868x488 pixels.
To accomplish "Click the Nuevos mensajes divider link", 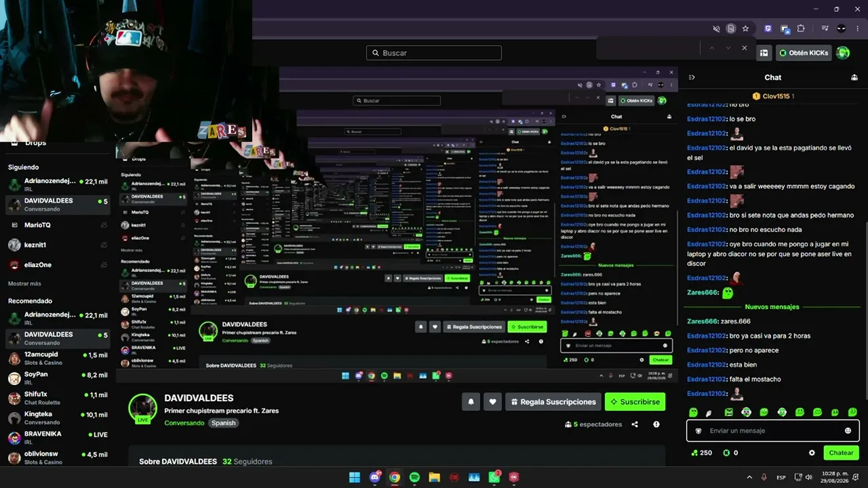I will coord(772,307).
